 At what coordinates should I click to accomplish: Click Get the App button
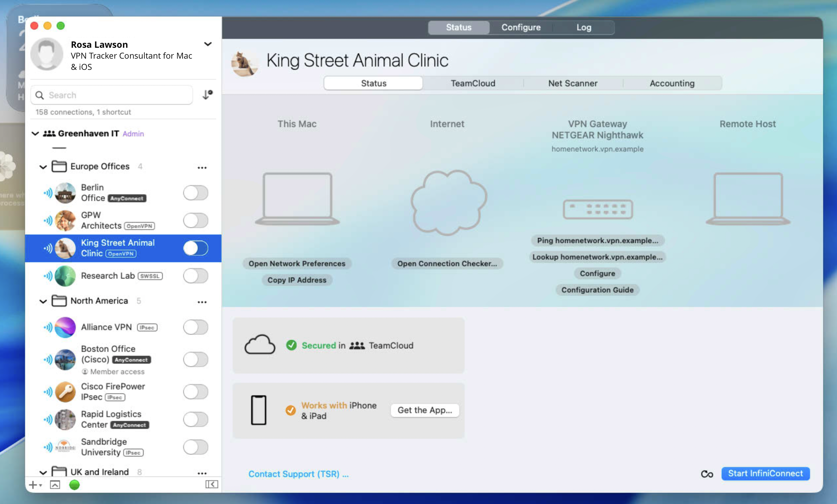tap(425, 410)
